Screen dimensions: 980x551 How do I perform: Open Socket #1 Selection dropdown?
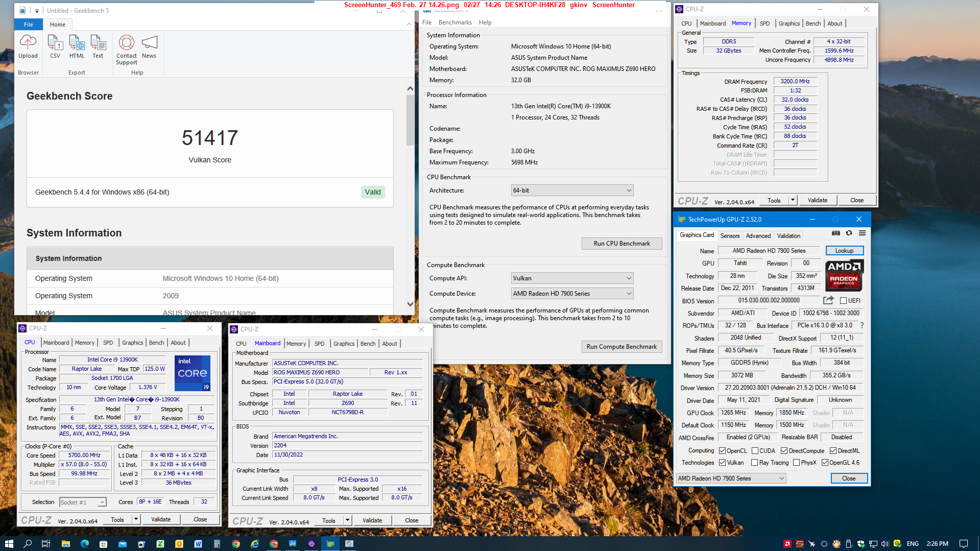click(83, 502)
